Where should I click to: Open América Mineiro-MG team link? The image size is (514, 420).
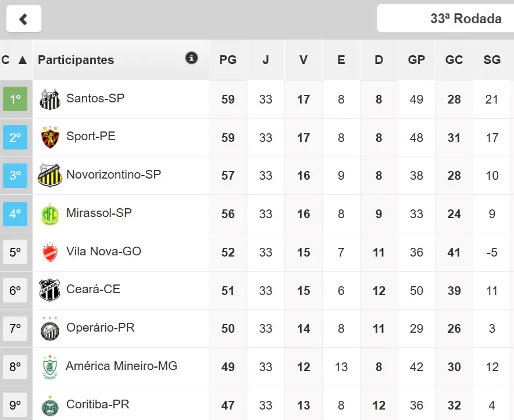click(121, 366)
